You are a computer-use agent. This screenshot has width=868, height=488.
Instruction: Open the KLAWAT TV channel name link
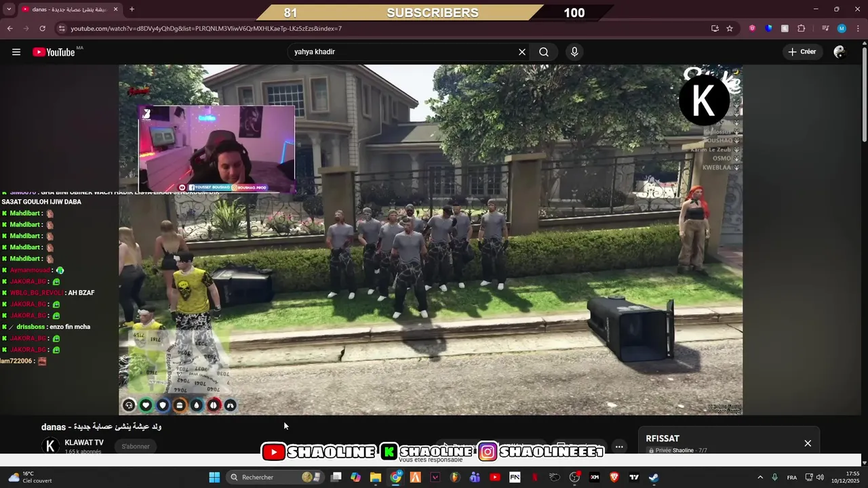tap(84, 443)
